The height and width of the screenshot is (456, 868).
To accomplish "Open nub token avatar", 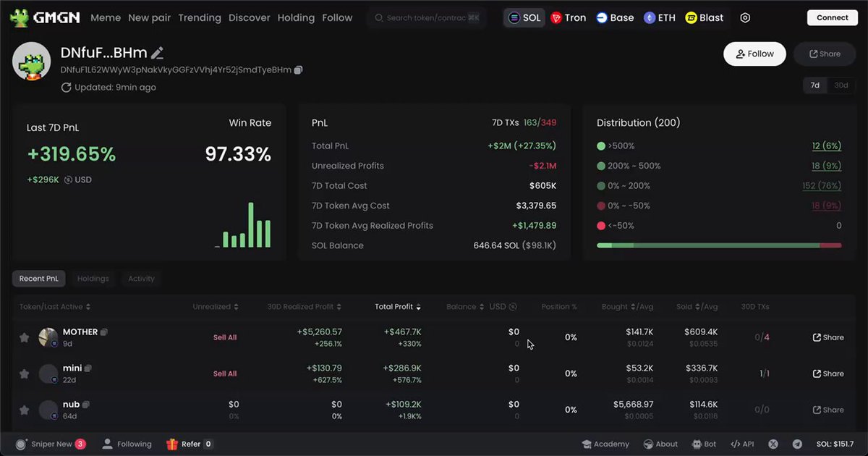I will point(48,410).
